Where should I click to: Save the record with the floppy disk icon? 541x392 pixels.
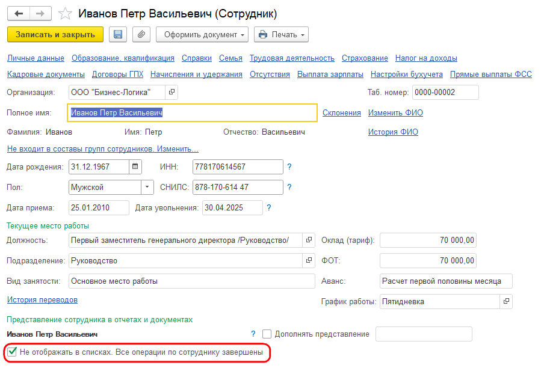pos(118,34)
